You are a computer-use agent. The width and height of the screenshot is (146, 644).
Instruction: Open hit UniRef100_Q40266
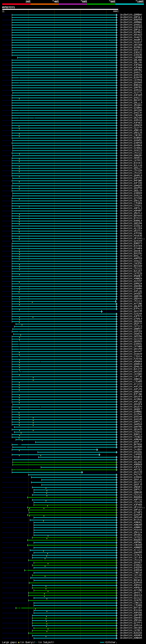(131, 110)
